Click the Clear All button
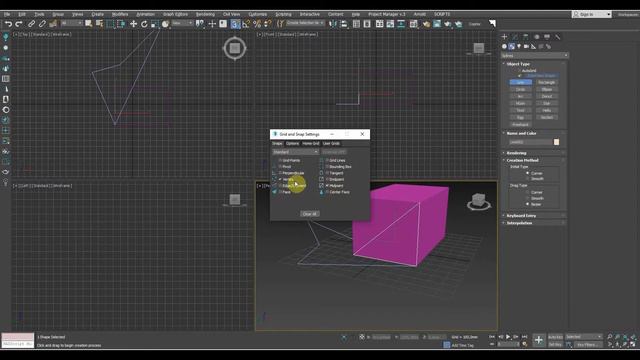This screenshot has height=360, width=640. 309,214
